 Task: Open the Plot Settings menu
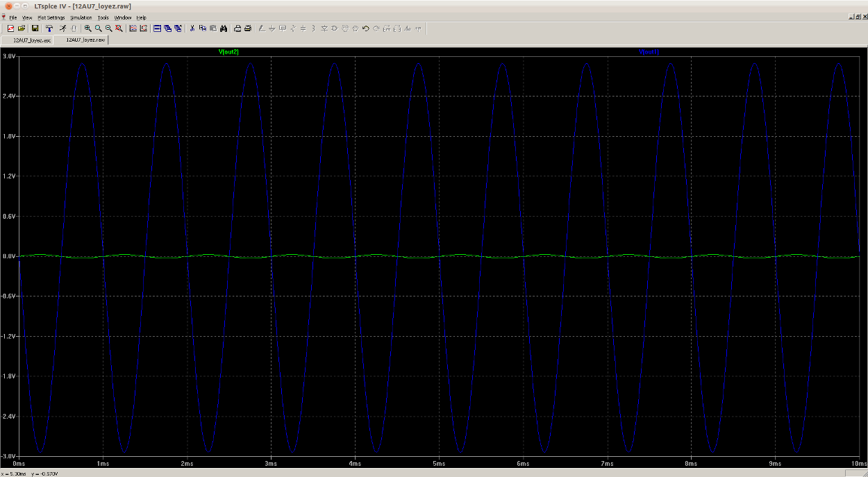[51, 17]
